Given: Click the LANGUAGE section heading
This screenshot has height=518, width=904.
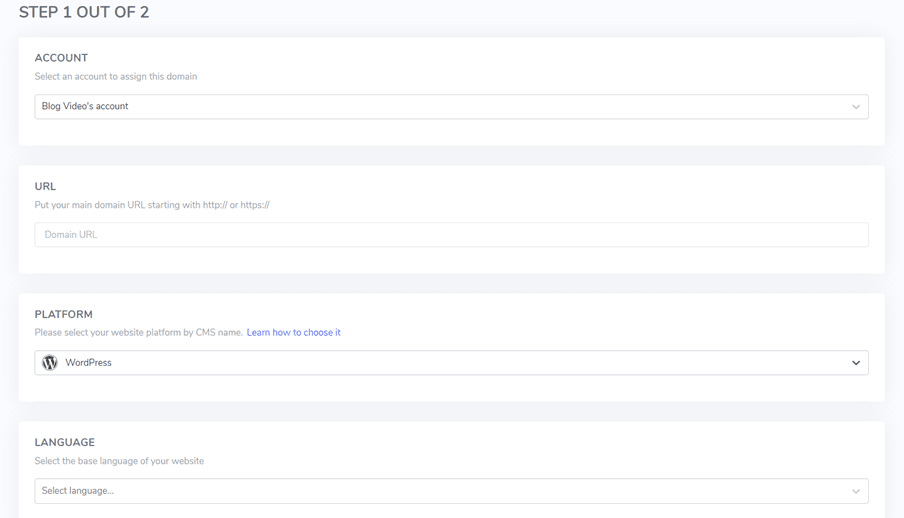Looking at the screenshot, I should (65, 442).
